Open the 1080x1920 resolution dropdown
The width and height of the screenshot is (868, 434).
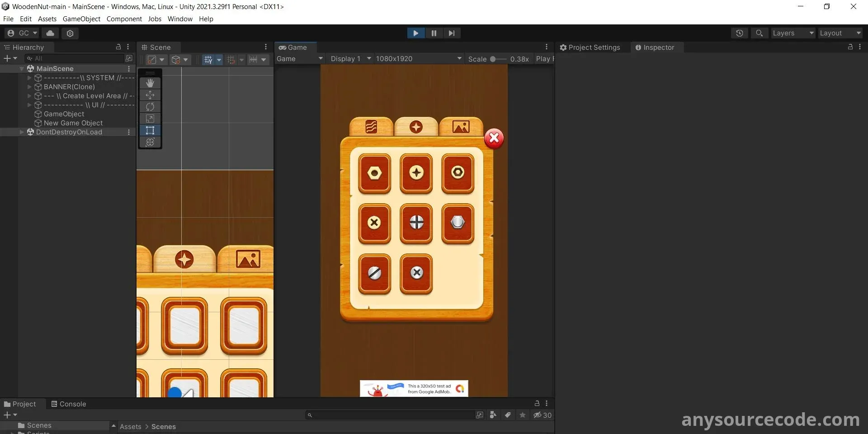[x=418, y=59]
